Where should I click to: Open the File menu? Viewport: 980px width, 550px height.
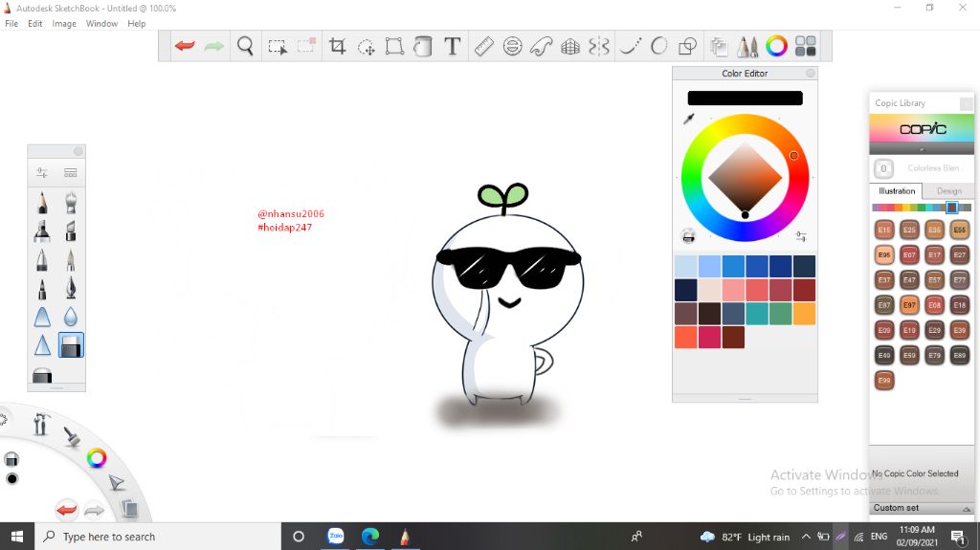tap(11, 24)
